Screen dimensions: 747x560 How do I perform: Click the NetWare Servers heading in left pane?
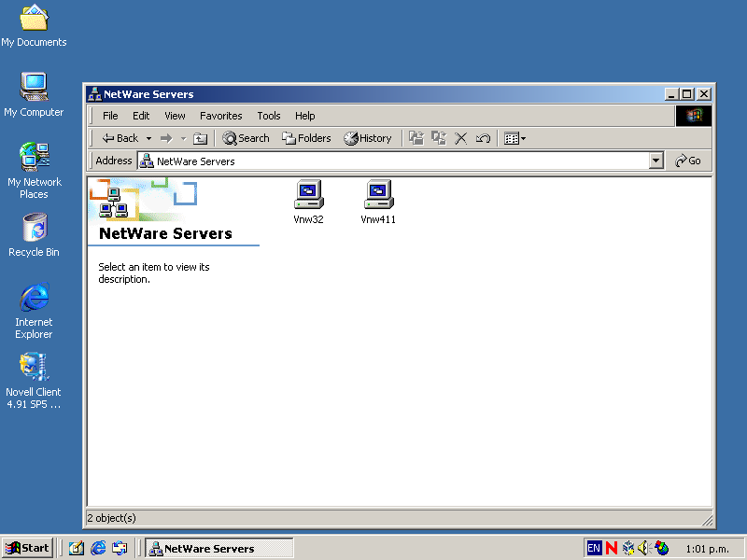coord(165,234)
